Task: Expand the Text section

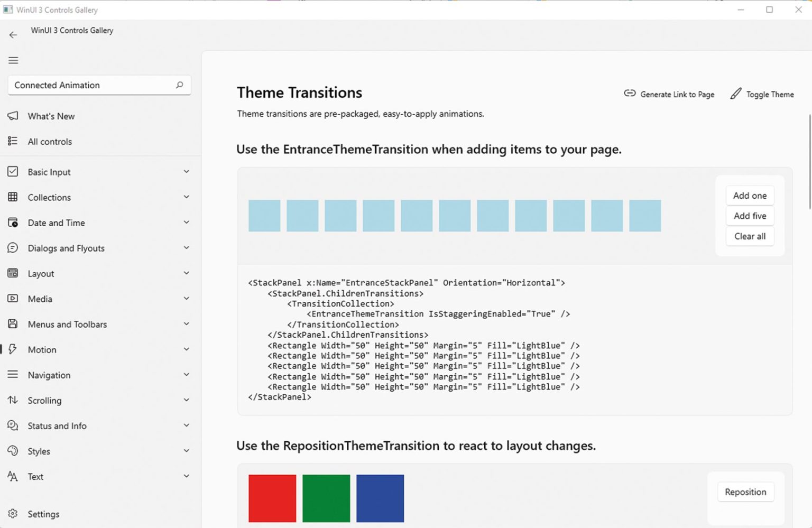Action: point(186,476)
